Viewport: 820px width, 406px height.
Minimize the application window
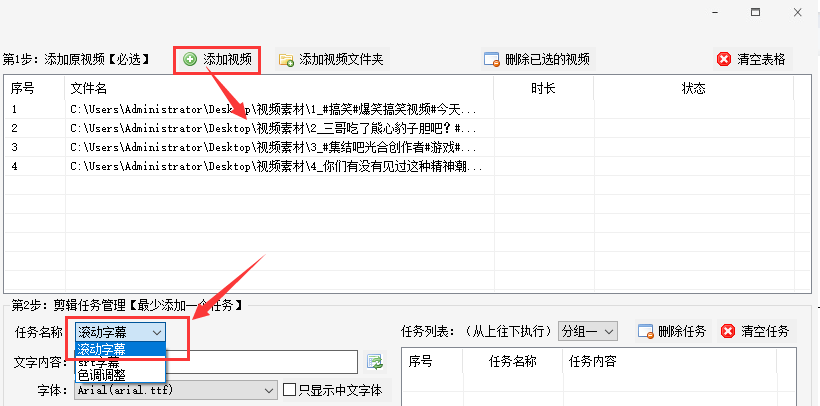pyautogui.click(x=714, y=13)
